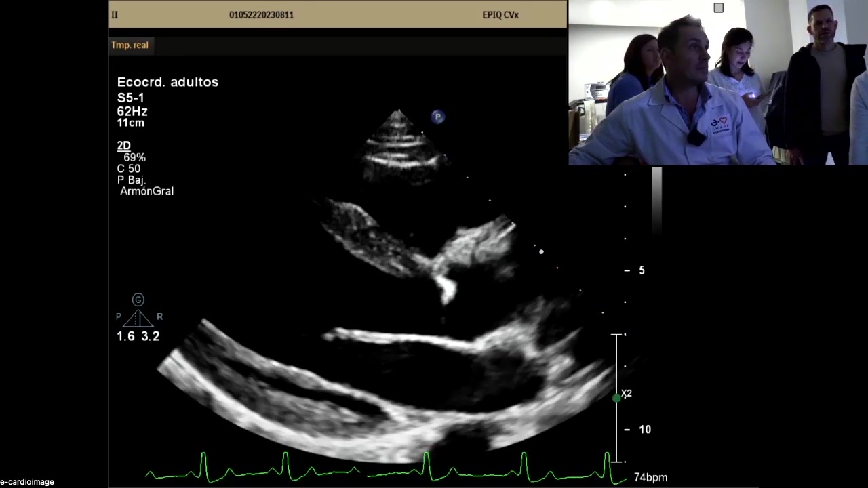This screenshot has height=488, width=868.
Task: Click the 62Hz frame rate value
Action: 132,111
